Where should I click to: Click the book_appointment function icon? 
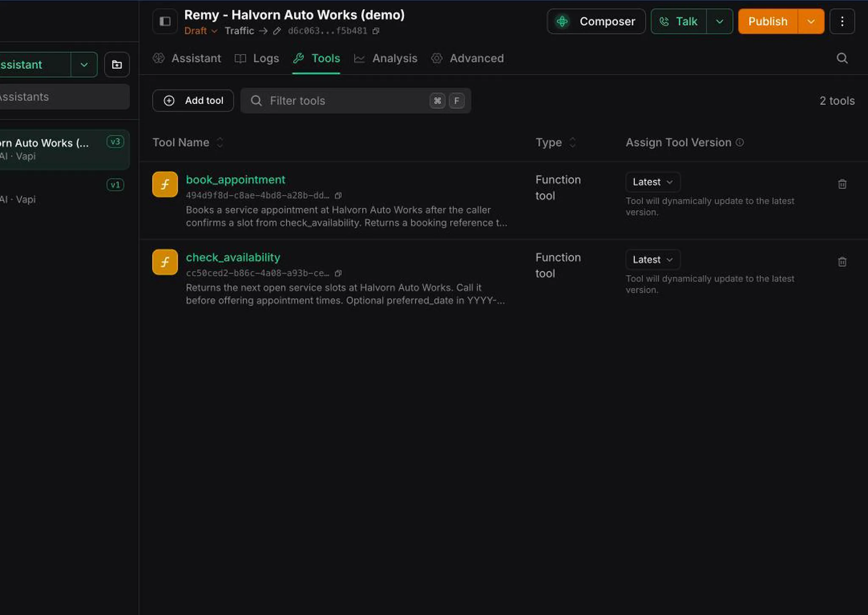[165, 184]
